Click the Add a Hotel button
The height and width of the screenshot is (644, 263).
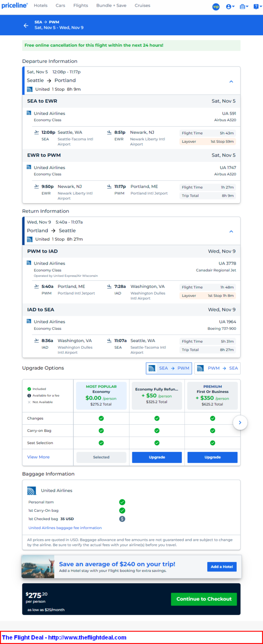coord(222,567)
